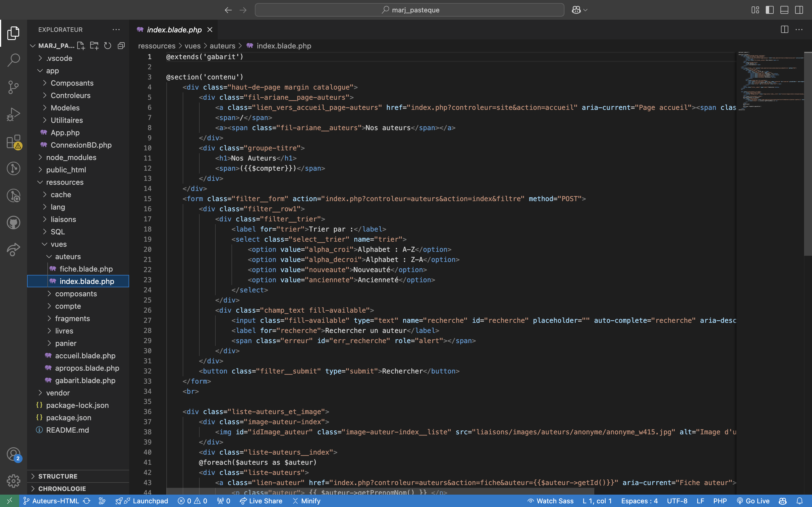The image size is (812, 507).
Task: Toggle the panel layout visibility
Action: [x=784, y=10]
